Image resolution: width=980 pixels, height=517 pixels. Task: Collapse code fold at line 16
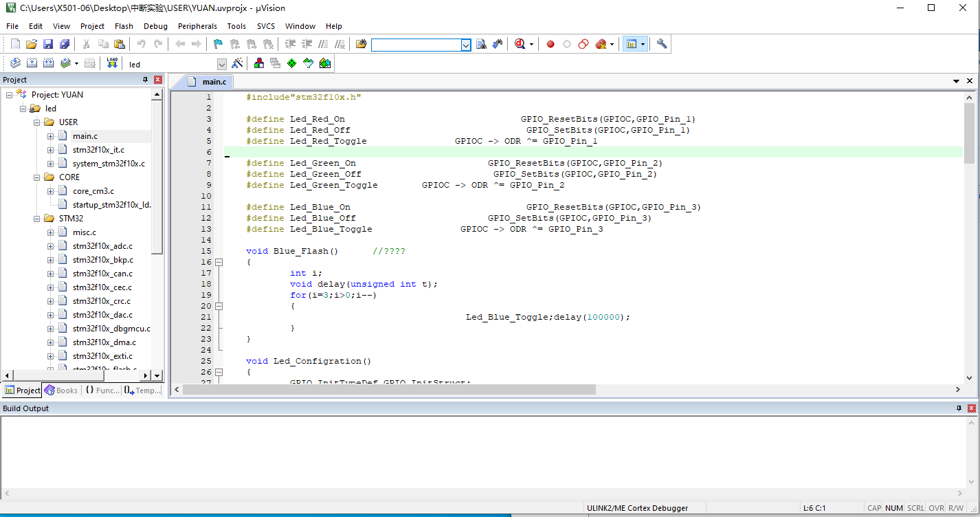coord(219,262)
